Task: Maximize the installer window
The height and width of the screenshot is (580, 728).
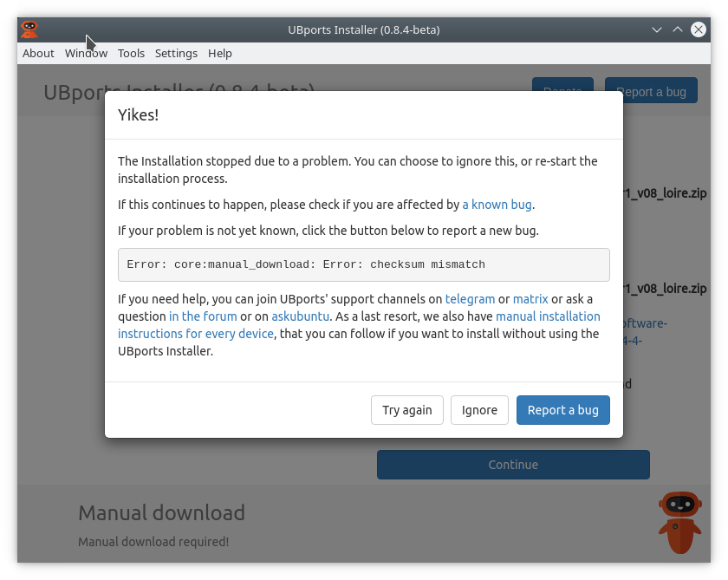Action: (x=678, y=29)
